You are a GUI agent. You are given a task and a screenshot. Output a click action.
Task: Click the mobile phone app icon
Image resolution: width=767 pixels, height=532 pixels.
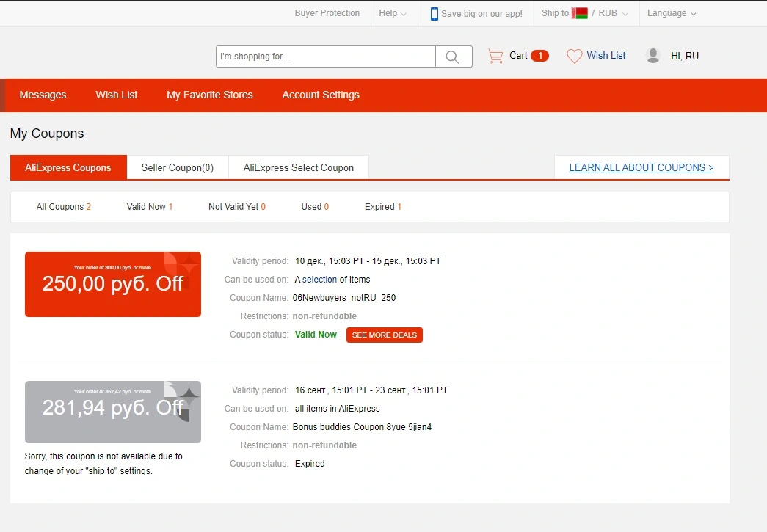click(434, 14)
